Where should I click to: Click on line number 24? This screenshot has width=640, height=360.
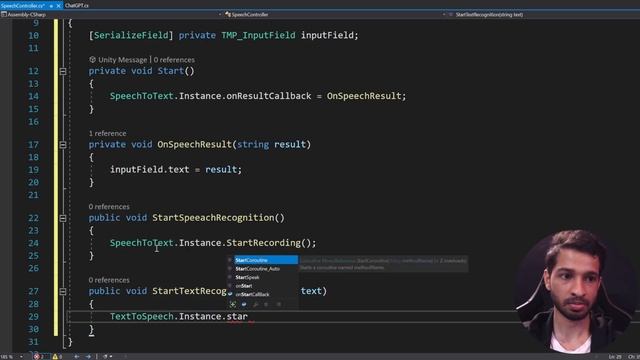(x=33, y=243)
